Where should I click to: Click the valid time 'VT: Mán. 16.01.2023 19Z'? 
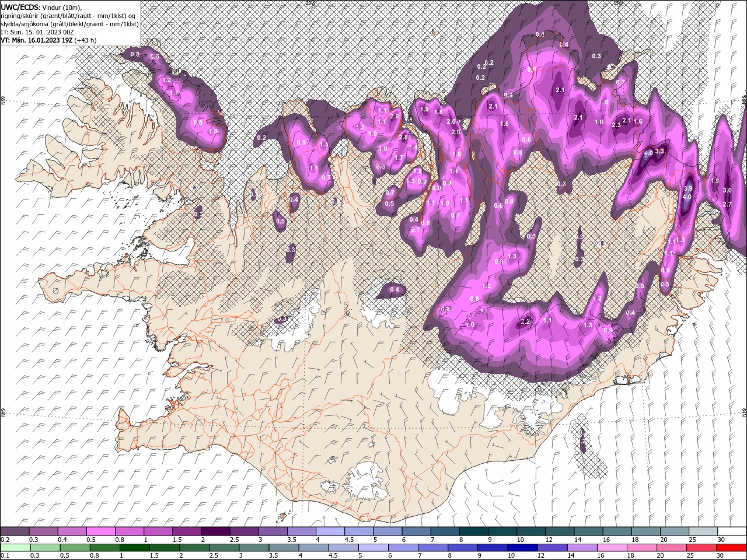coord(37,40)
